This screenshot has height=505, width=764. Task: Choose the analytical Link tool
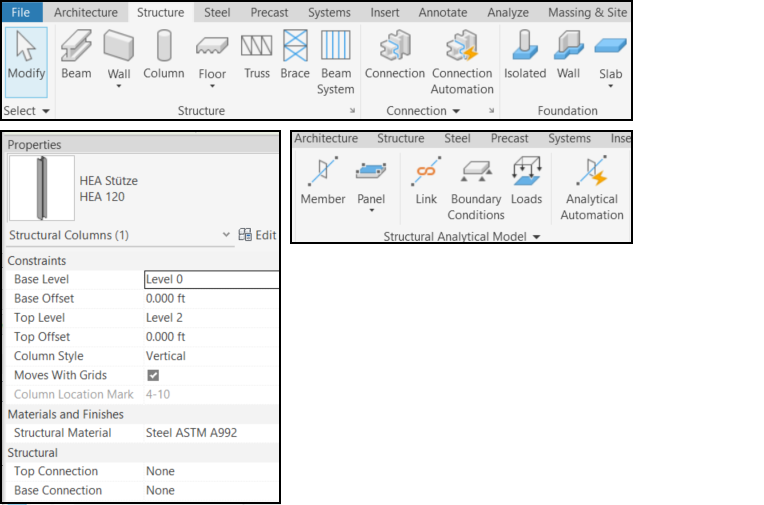(426, 180)
